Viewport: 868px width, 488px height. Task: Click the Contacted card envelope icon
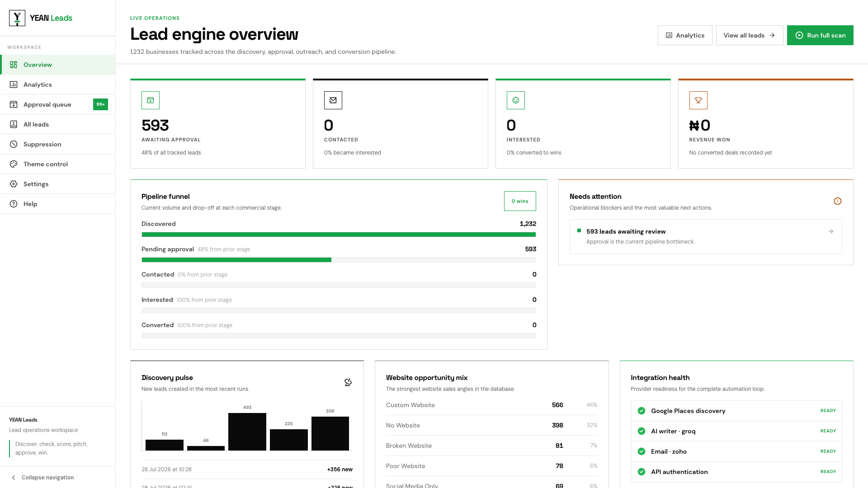(333, 100)
